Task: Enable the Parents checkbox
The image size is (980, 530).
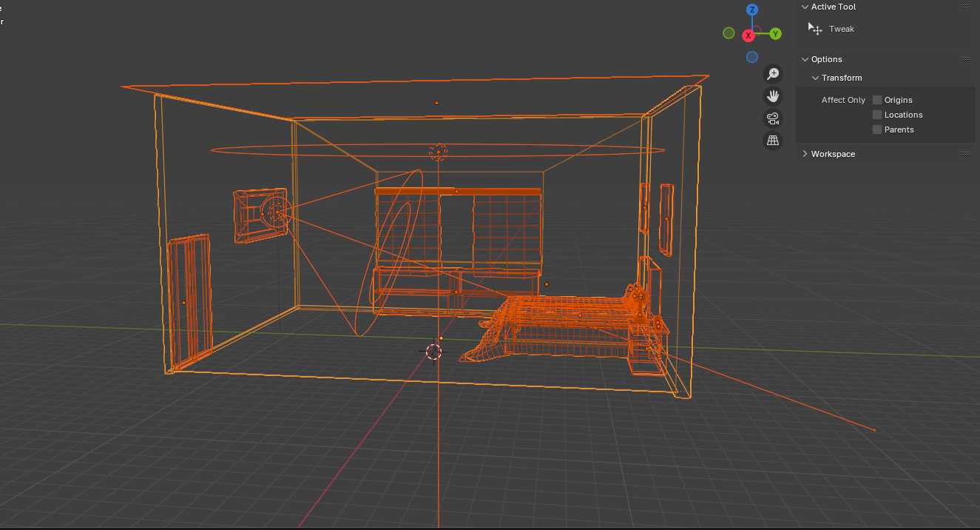Action: 877,130
